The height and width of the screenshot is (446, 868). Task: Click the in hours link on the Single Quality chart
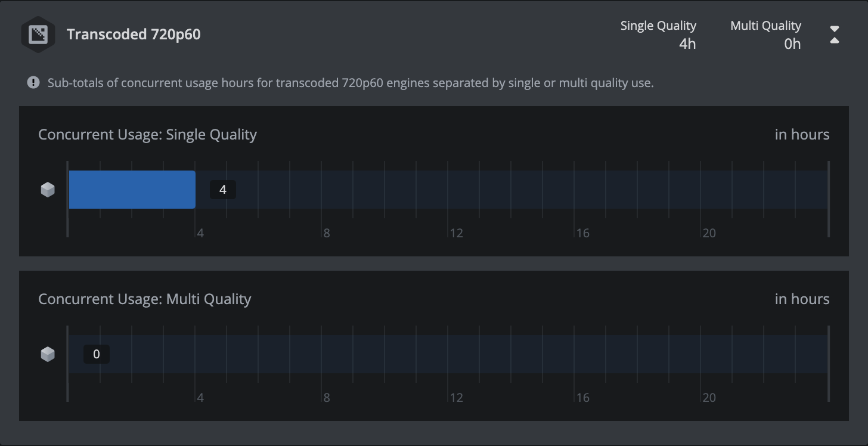(802, 134)
